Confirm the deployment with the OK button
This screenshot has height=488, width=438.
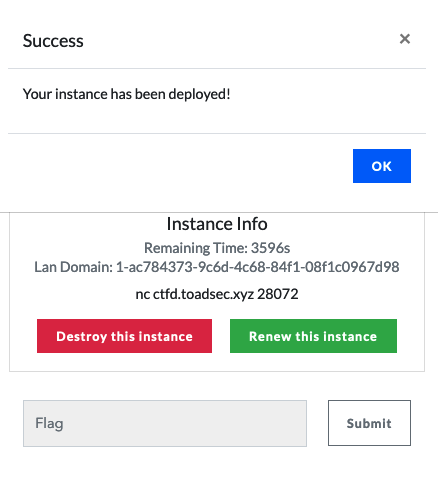[x=382, y=166]
